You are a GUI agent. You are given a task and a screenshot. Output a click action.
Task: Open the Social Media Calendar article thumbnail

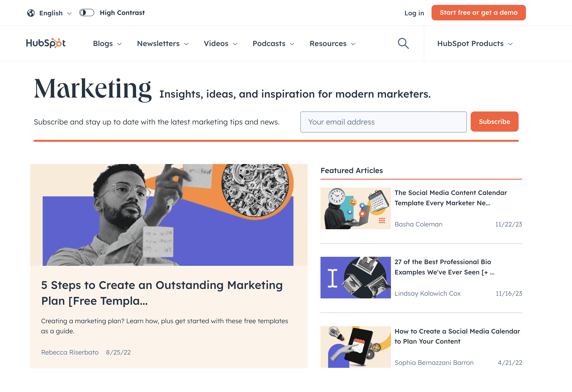point(355,347)
